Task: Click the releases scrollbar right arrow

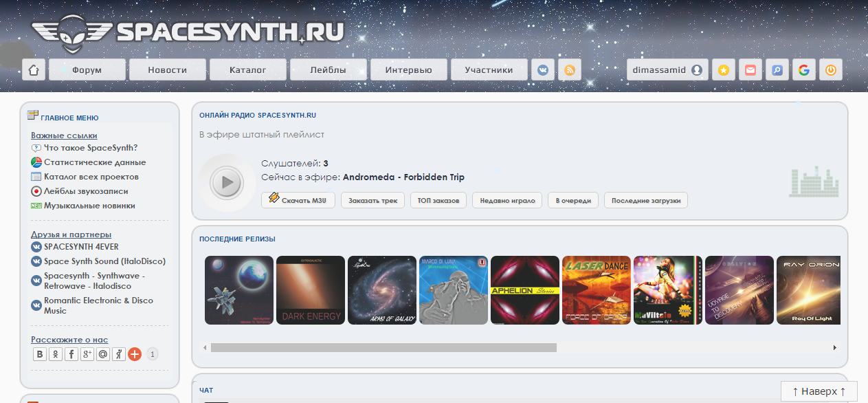Action: coord(835,348)
